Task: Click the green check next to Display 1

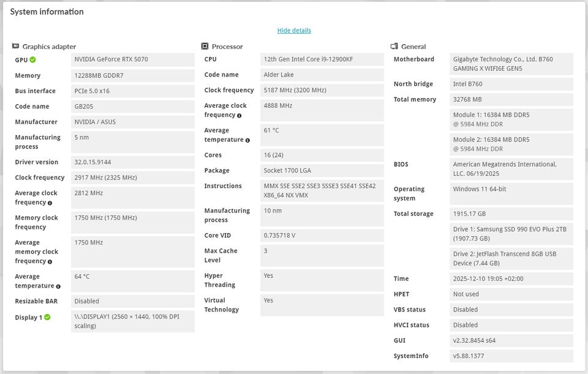Action: [x=47, y=318]
